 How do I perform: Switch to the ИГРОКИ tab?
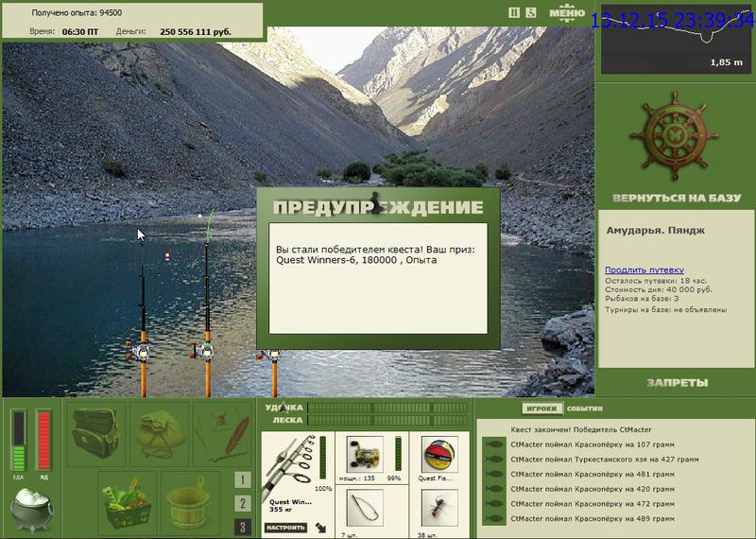click(541, 409)
